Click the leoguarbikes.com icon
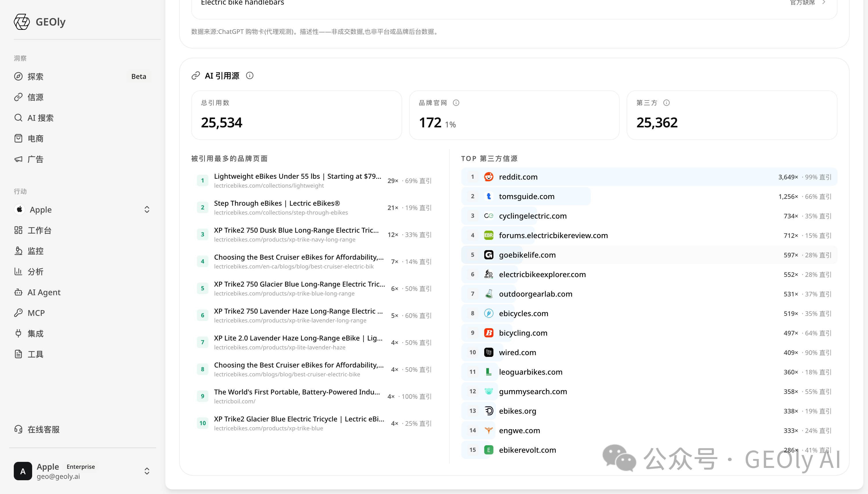 point(489,372)
